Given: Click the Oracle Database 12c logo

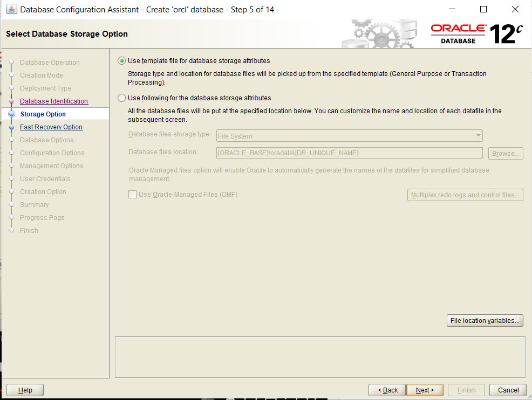Looking at the screenshot, I should (477, 34).
